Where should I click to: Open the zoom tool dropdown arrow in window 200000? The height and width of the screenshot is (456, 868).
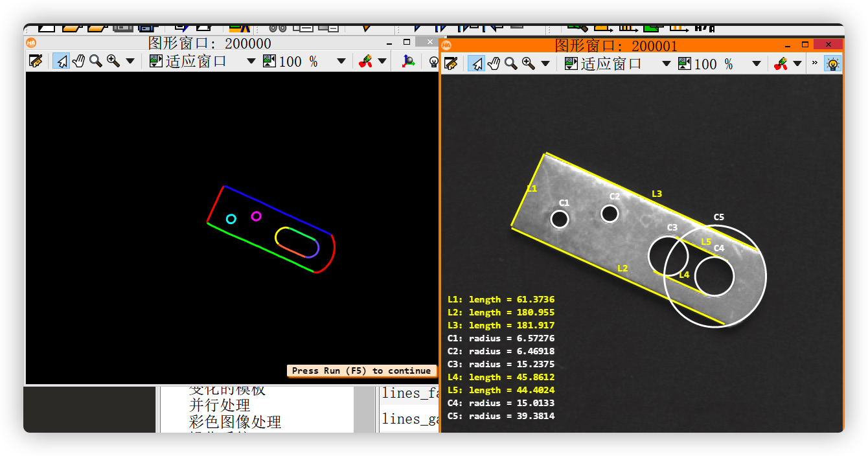[130, 62]
